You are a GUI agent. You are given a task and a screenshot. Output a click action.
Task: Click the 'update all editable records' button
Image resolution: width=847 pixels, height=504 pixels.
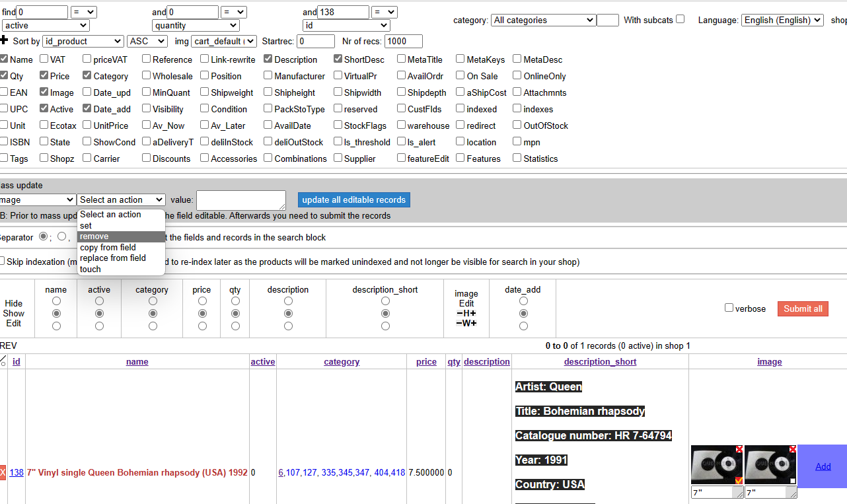(x=353, y=199)
